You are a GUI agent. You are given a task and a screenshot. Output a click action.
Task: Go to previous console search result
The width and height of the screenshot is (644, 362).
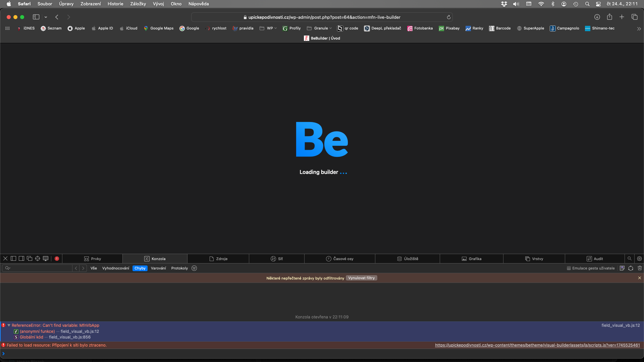pos(76,268)
